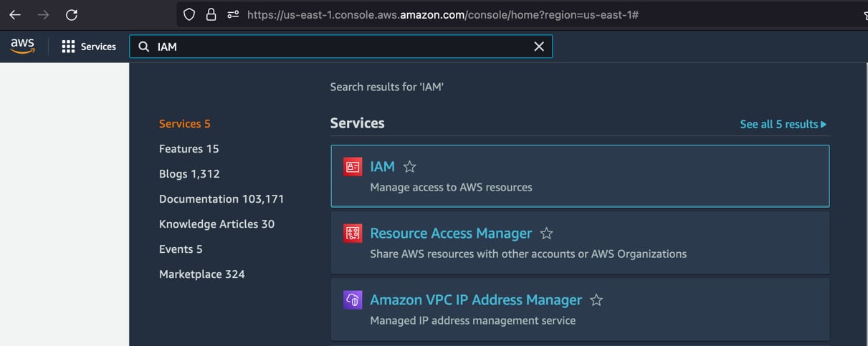Click 'Share AWS resources with other accounts' description
The width and height of the screenshot is (868, 346).
click(528, 254)
